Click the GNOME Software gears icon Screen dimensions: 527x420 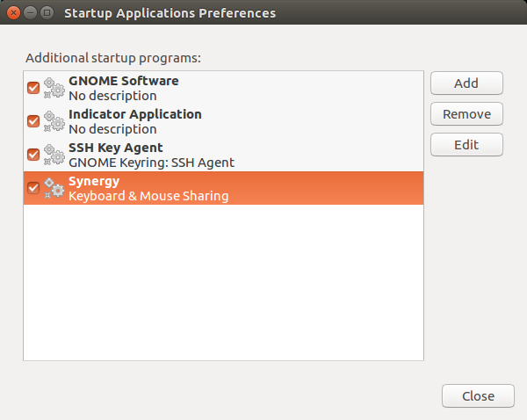[54, 88]
